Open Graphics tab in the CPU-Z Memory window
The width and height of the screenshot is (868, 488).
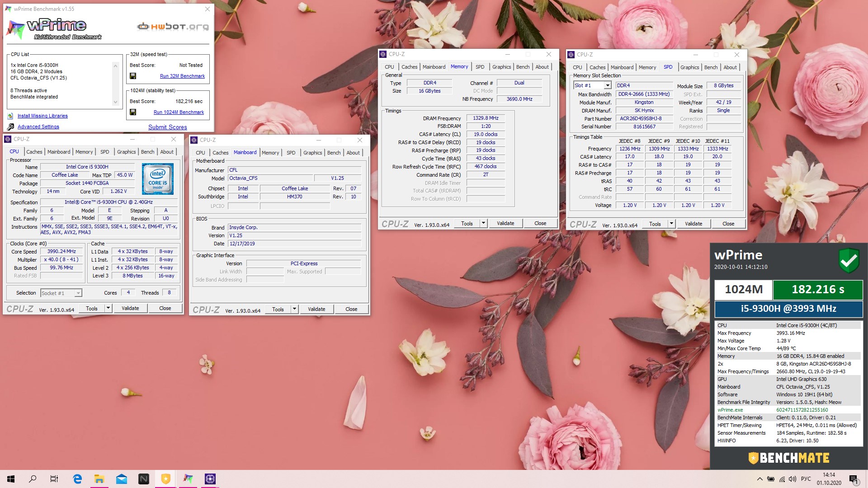[502, 67]
